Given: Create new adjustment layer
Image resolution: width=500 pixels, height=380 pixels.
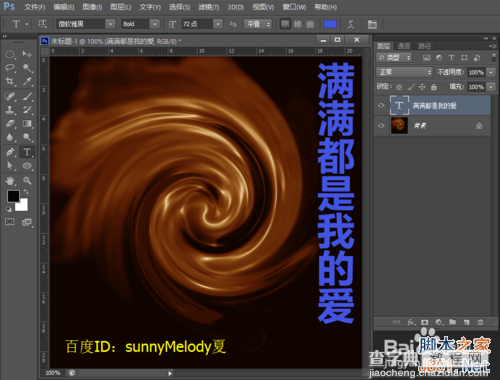Looking at the screenshot, I should click(439, 322).
